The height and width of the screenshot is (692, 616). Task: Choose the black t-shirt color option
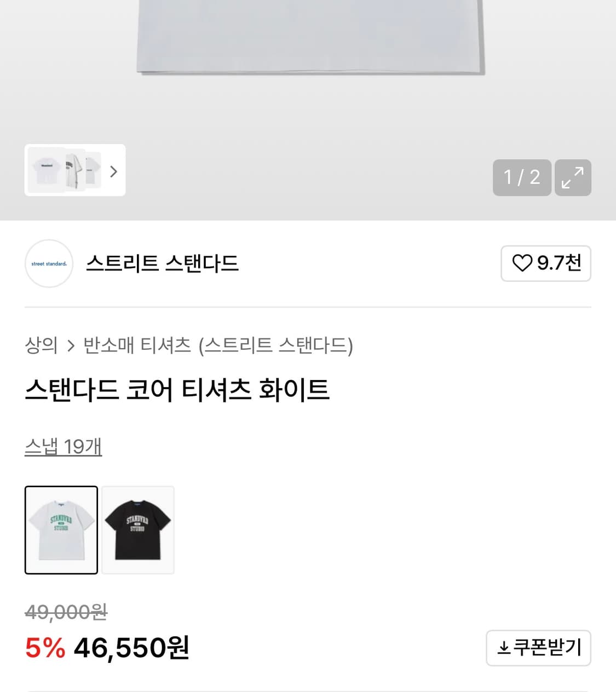(x=138, y=529)
